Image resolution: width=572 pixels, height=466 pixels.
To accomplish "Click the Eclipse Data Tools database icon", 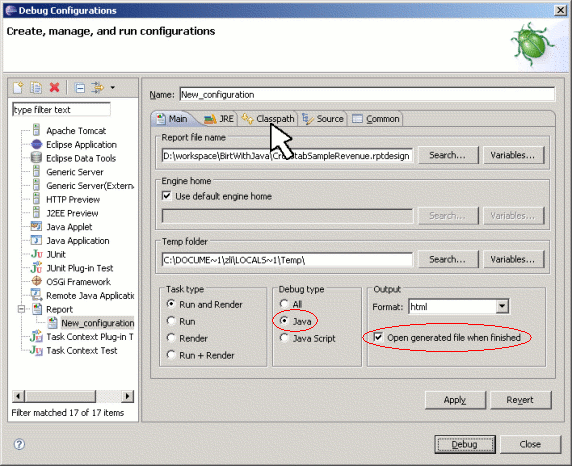I will (x=36, y=158).
